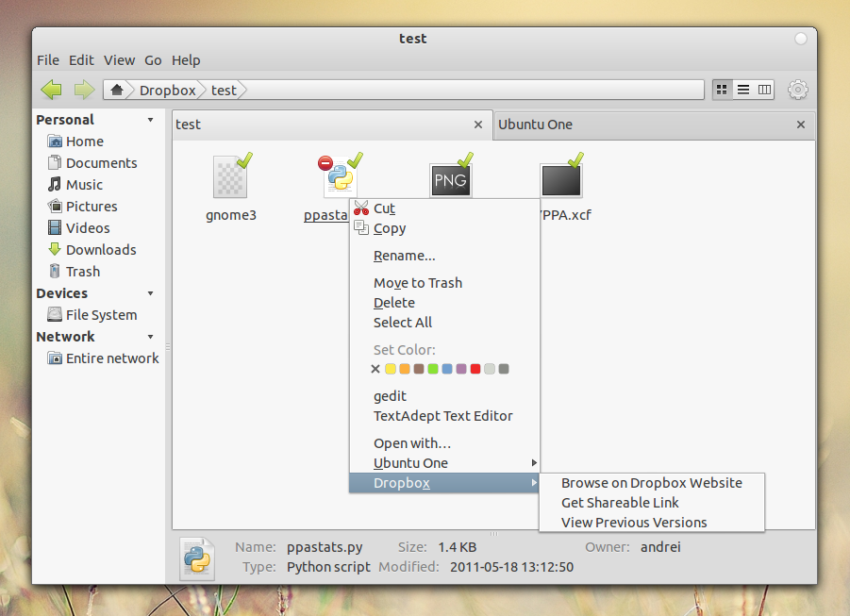
Task: Choose Open with... from the context menu
Action: (x=444, y=443)
